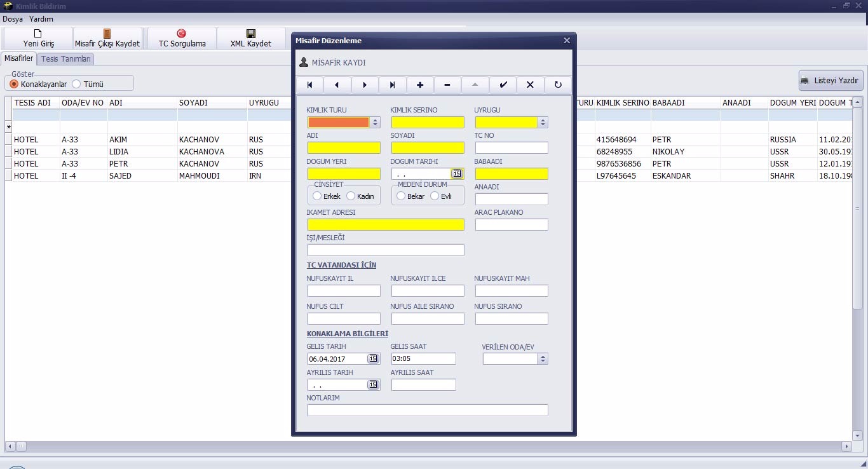Post changes with checkmark icon
The width and height of the screenshot is (868, 469).
click(x=503, y=85)
